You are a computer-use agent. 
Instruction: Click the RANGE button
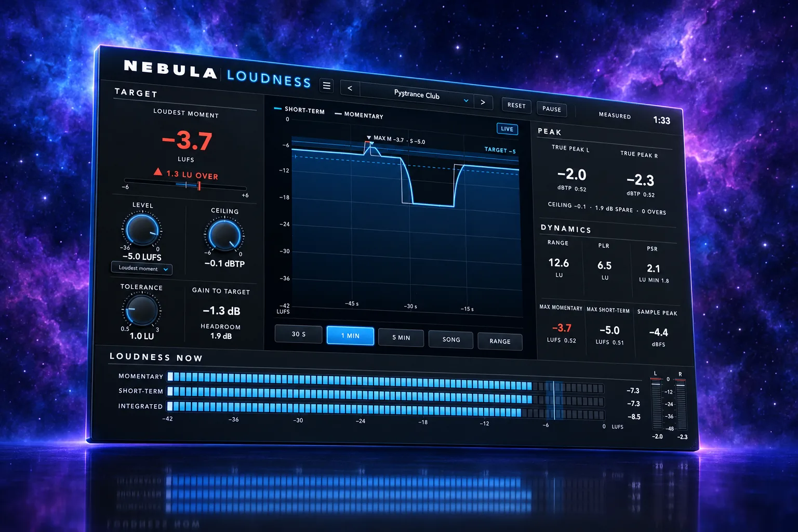[x=500, y=341]
